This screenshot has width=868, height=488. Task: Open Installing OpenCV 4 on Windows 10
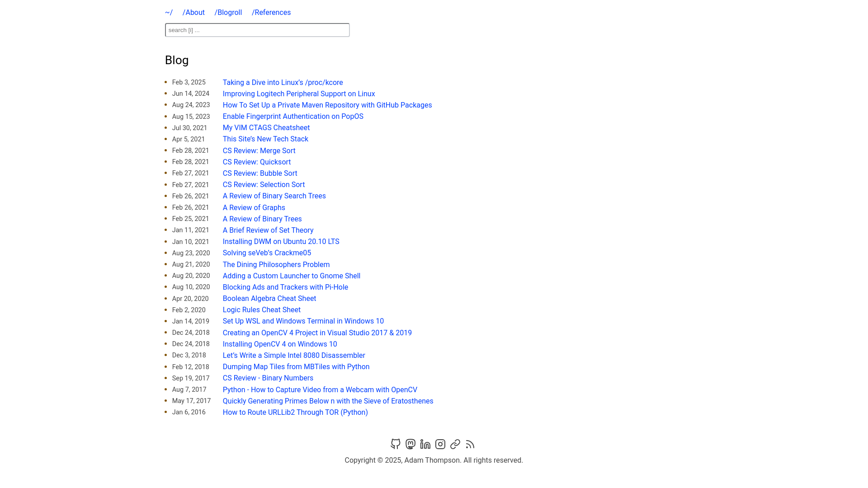[280, 344]
